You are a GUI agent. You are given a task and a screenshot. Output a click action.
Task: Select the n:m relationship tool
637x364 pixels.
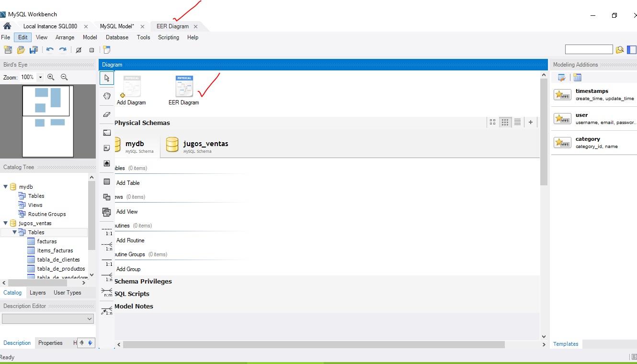coord(107,292)
